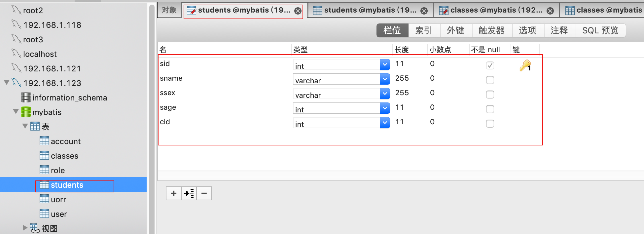Select the classes table in sidebar
The height and width of the screenshot is (234, 644).
pos(64,156)
